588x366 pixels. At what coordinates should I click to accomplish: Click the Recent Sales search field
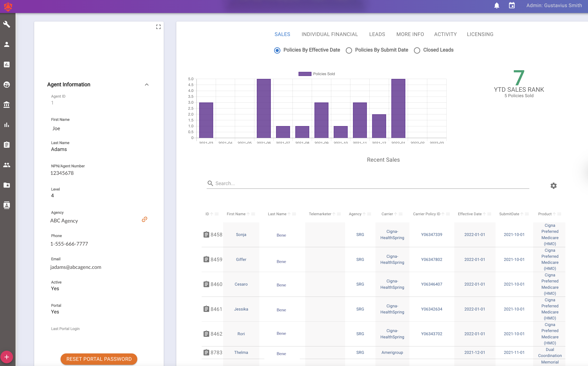368,183
